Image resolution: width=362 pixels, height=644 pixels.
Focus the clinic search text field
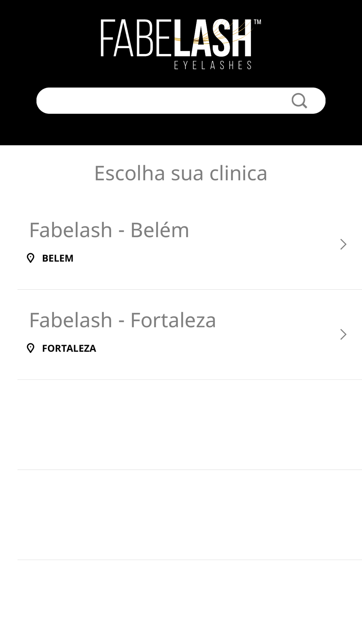pos(163,101)
